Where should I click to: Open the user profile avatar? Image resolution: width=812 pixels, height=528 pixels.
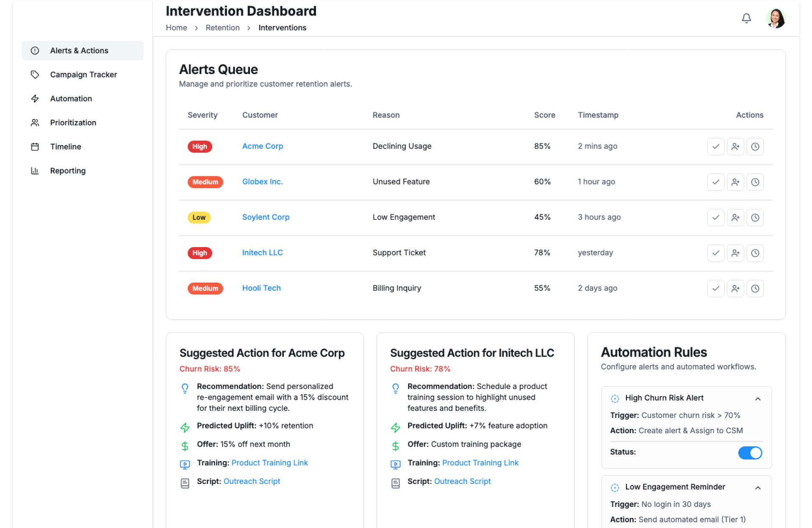(x=776, y=18)
